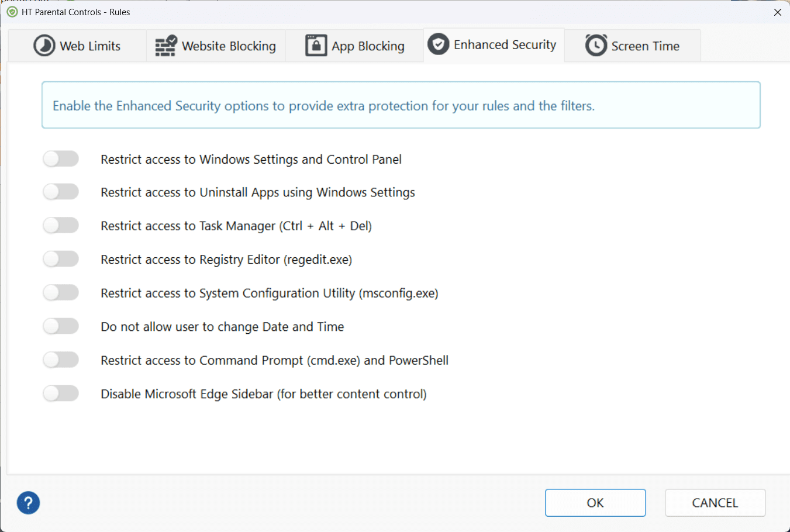Confirm changes with the OK button
790x532 pixels.
tap(595, 503)
